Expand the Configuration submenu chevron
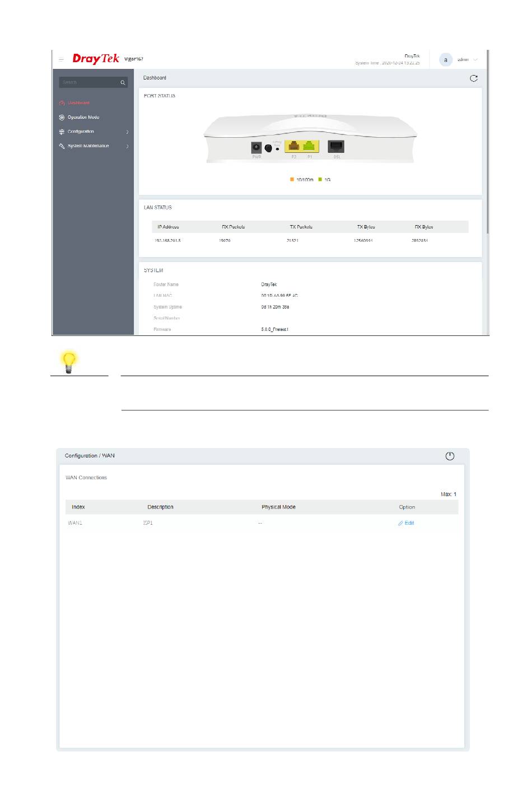Image resolution: width=532 pixels, height=789 pixels. click(127, 132)
